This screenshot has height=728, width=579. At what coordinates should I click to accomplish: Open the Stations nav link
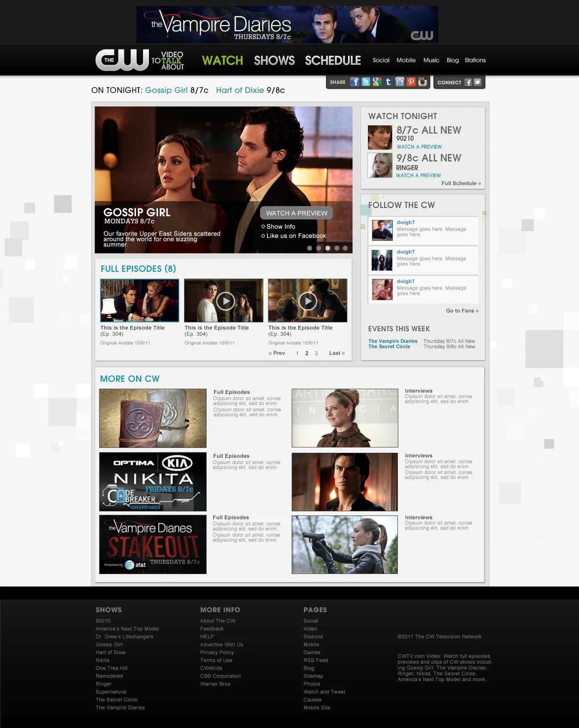click(x=475, y=60)
